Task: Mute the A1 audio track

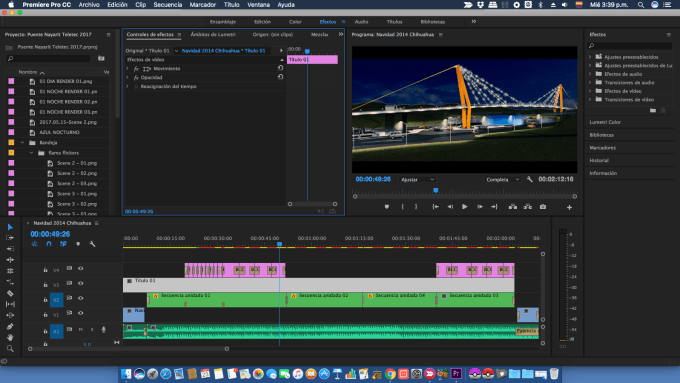Action: [x=81, y=330]
